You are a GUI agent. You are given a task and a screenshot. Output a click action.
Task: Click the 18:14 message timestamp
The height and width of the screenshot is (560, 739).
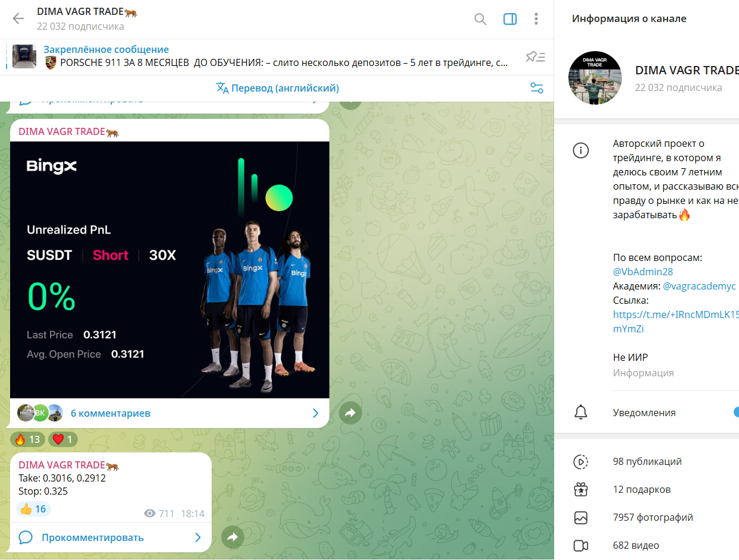tap(193, 513)
